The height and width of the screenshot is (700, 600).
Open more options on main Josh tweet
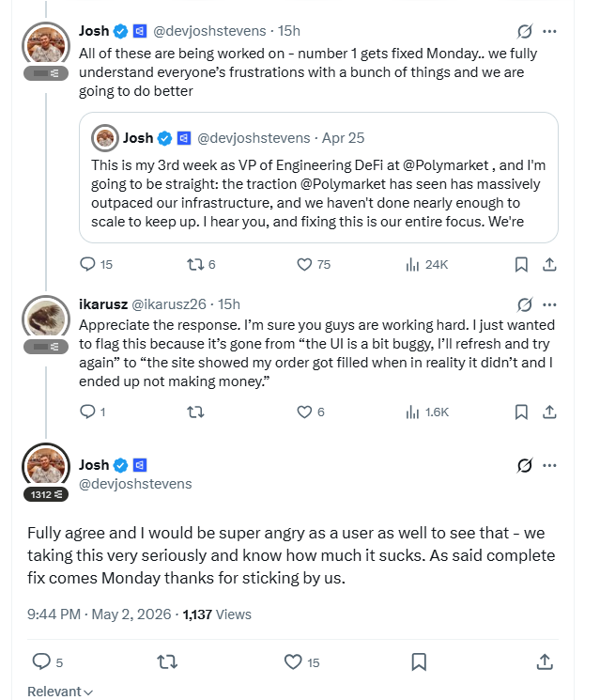549,465
